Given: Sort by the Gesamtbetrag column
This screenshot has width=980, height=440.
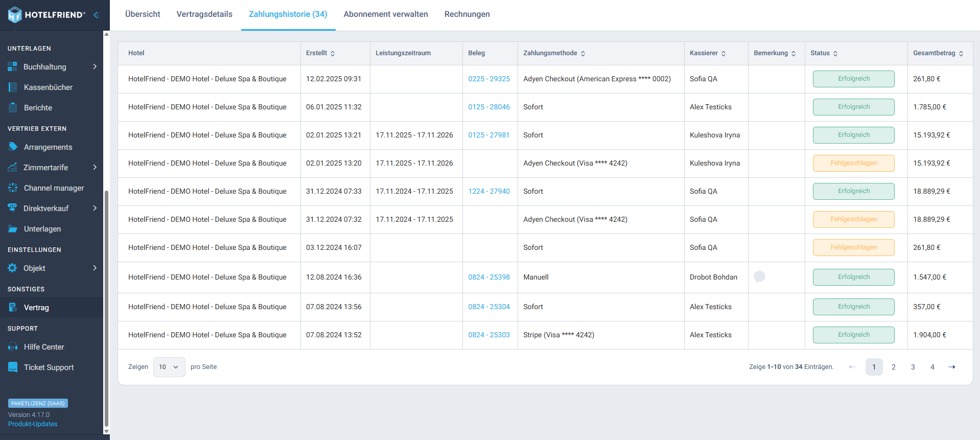Looking at the screenshot, I should click(961, 53).
